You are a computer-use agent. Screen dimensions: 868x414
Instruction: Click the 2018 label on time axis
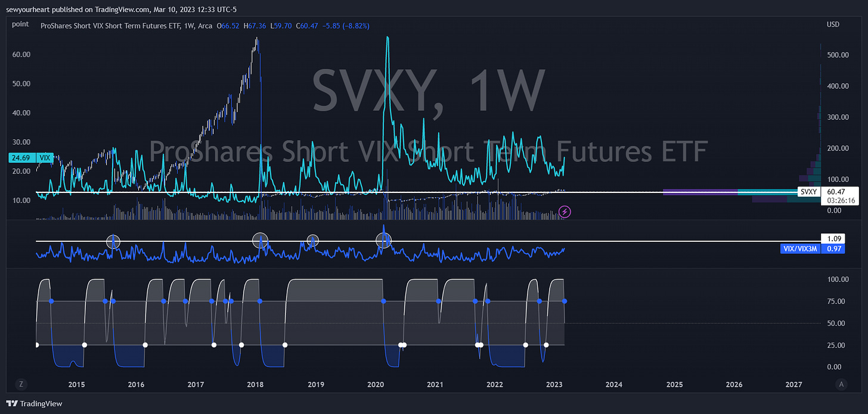(x=256, y=384)
